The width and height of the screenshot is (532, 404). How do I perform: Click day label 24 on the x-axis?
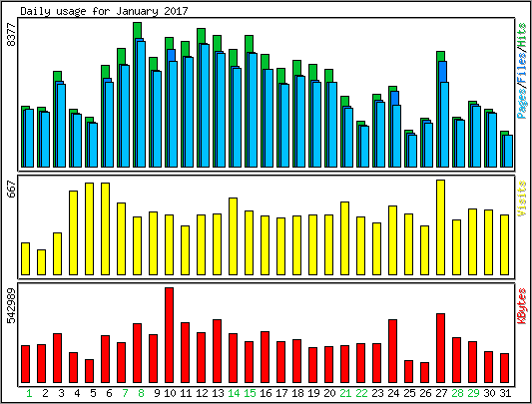[393, 393]
